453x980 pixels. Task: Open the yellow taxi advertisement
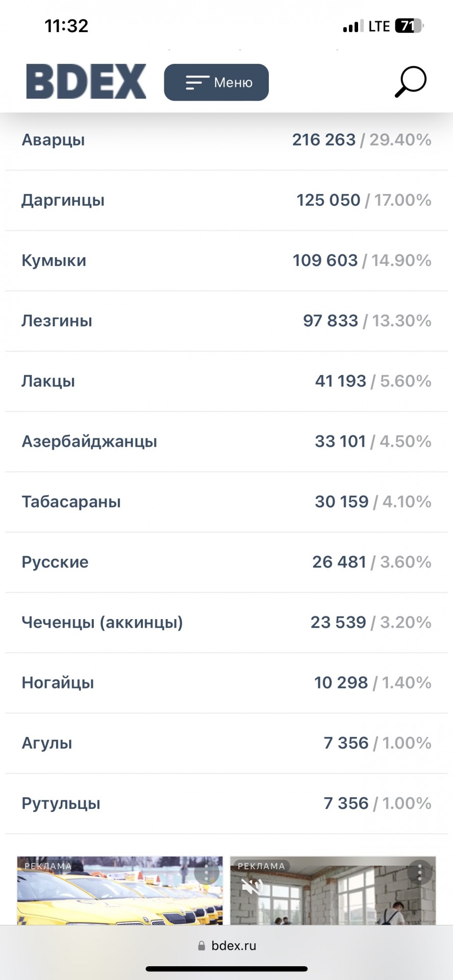point(120,891)
